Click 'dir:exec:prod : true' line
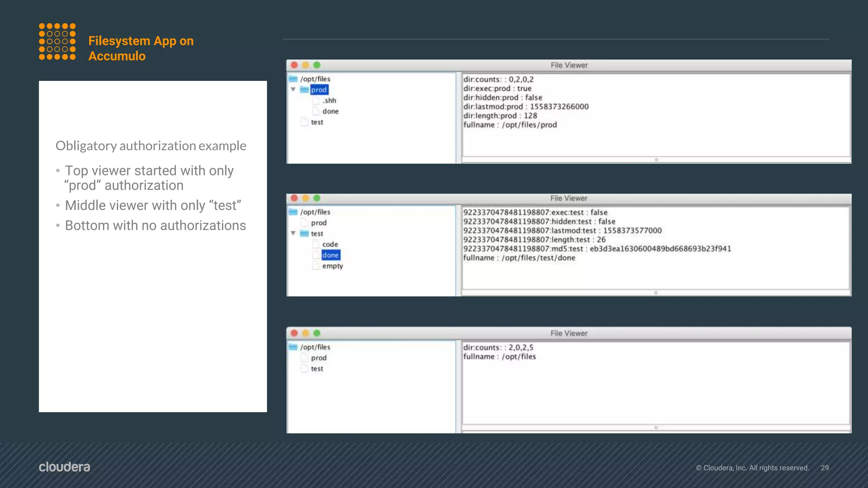The height and width of the screenshot is (488, 868). (x=497, y=89)
